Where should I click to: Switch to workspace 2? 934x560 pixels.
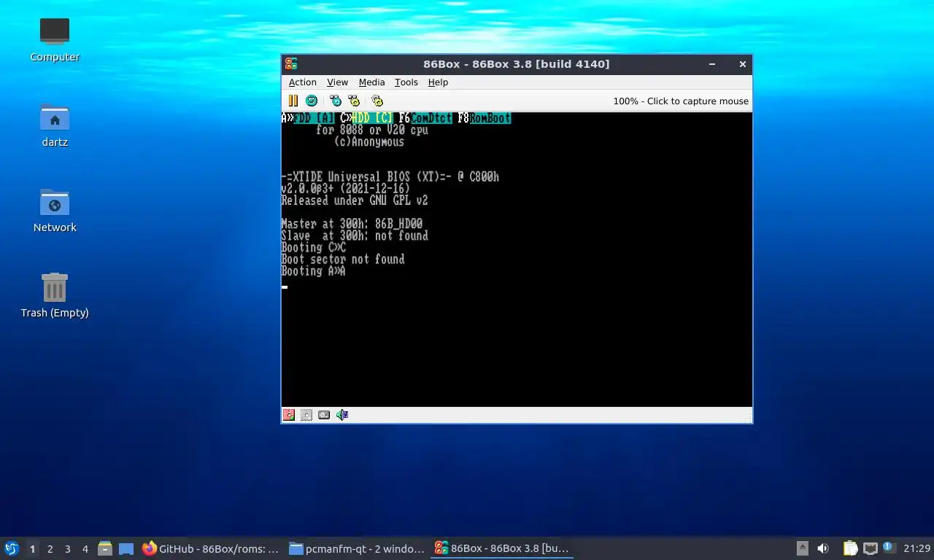[x=50, y=549]
